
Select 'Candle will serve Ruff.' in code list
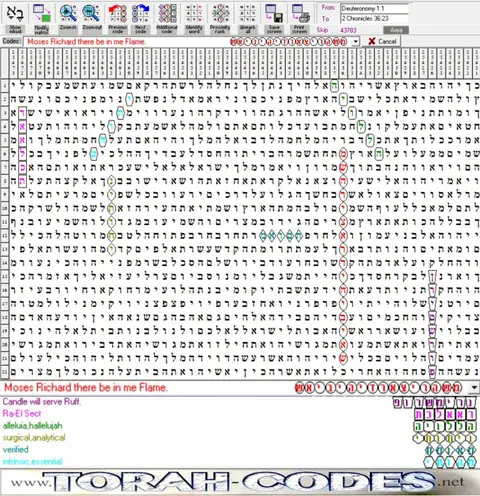point(42,401)
